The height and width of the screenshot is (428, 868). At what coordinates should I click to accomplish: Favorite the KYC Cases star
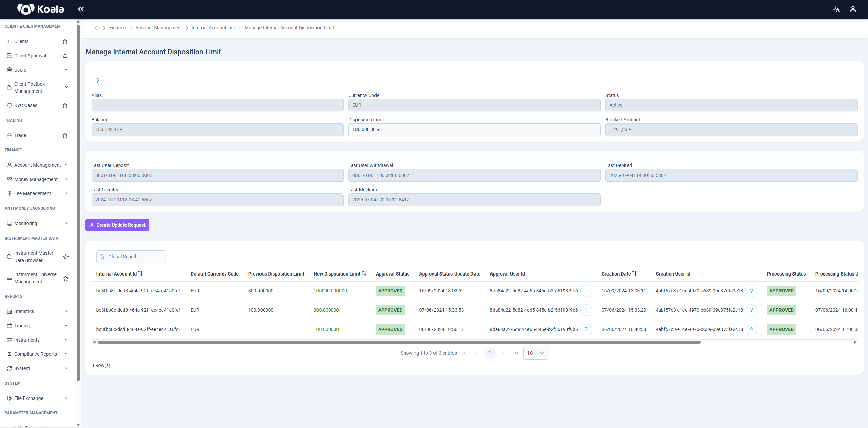coord(65,105)
